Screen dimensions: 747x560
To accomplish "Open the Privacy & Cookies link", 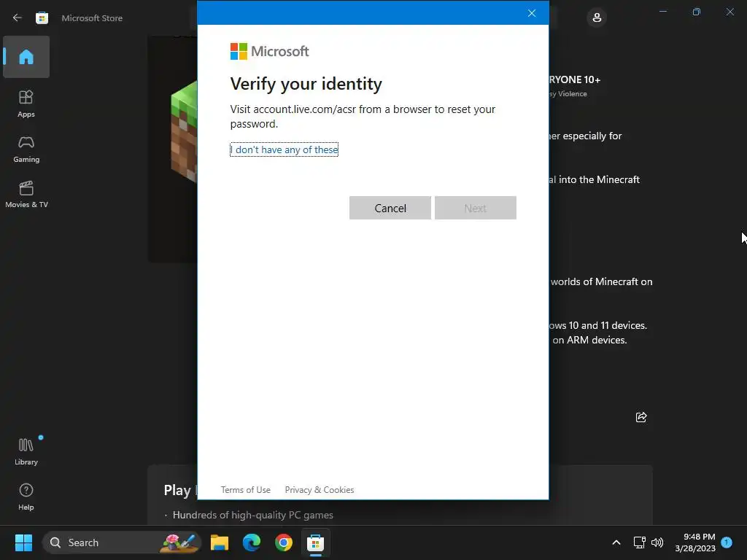I will point(320,489).
